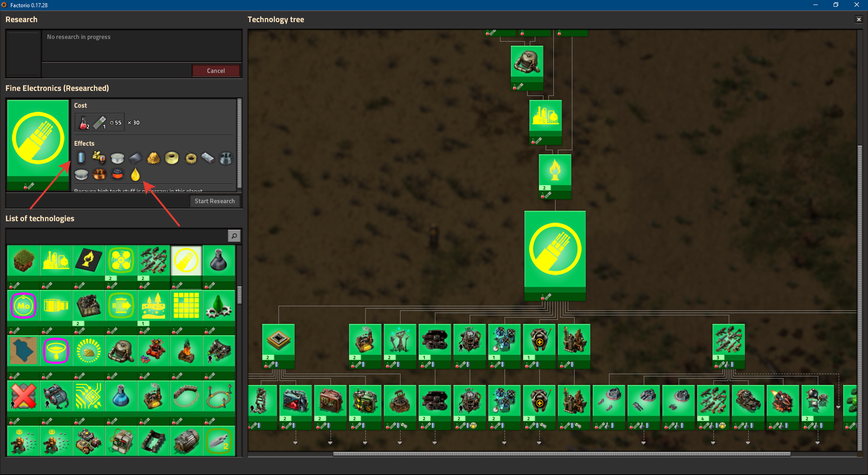Image resolution: width=868 pixels, height=475 pixels.
Task: Click red science flask cost icon
Action: click(x=84, y=123)
